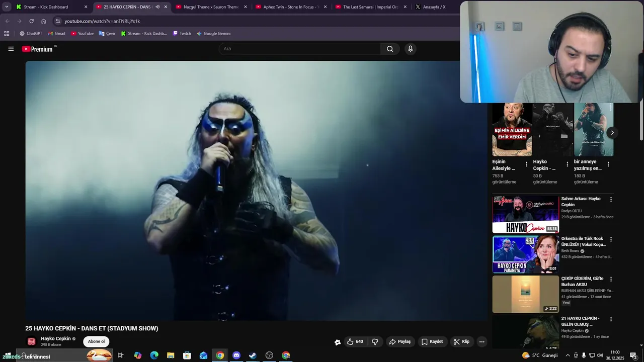Start voice search with the microphone
The image size is (644, 362).
point(411,49)
